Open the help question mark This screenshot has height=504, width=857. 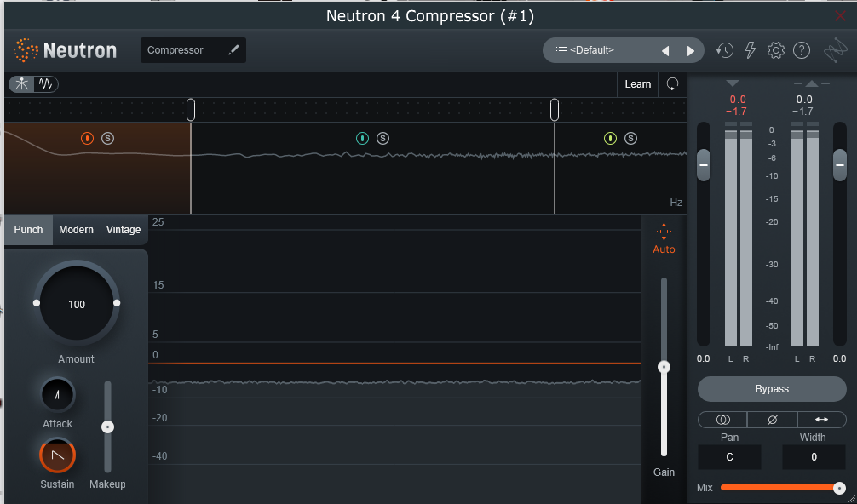click(802, 50)
